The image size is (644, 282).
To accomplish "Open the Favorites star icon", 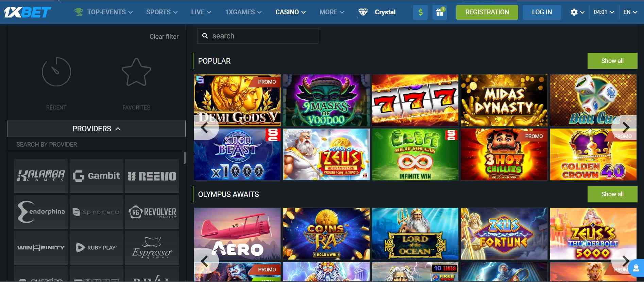I will (136, 72).
